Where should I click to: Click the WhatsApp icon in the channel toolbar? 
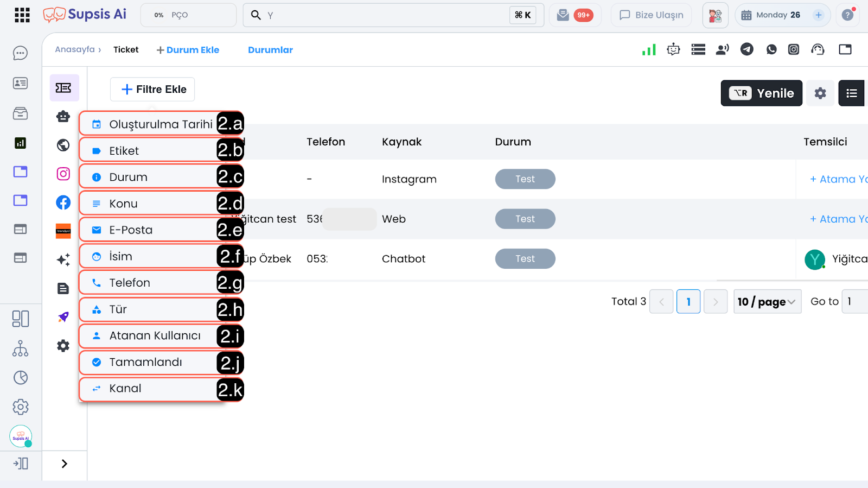coord(771,49)
